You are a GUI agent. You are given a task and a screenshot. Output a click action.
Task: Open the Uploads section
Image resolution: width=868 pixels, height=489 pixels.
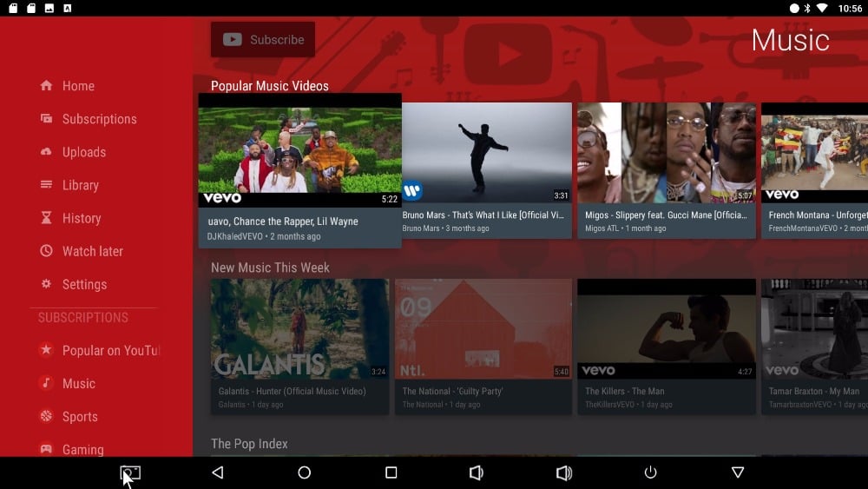pyautogui.click(x=73, y=152)
